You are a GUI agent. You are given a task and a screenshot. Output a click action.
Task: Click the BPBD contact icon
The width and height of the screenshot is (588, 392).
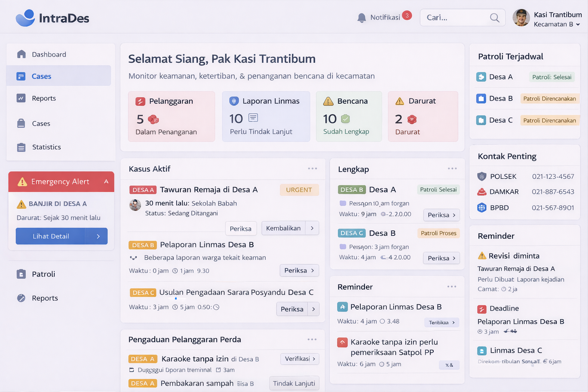tap(482, 208)
